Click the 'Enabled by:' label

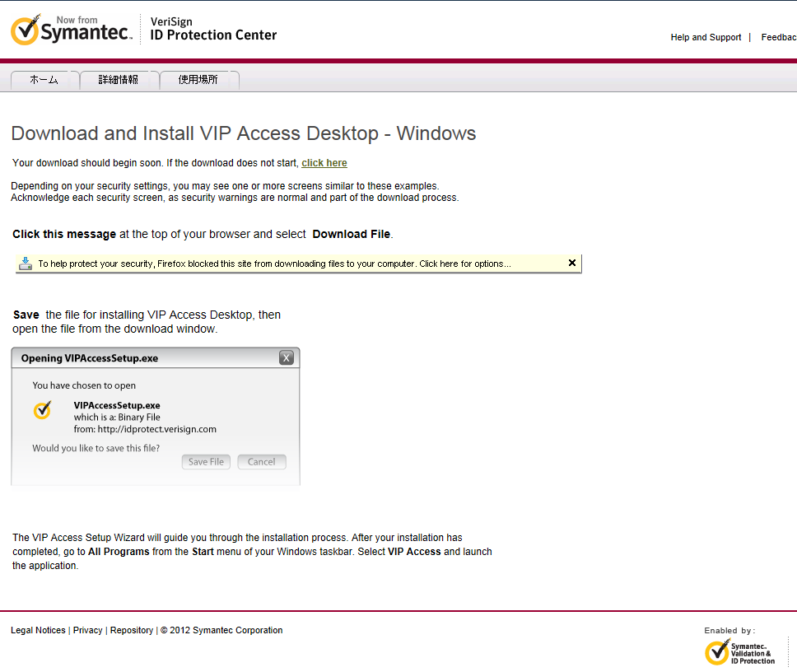(x=729, y=630)
